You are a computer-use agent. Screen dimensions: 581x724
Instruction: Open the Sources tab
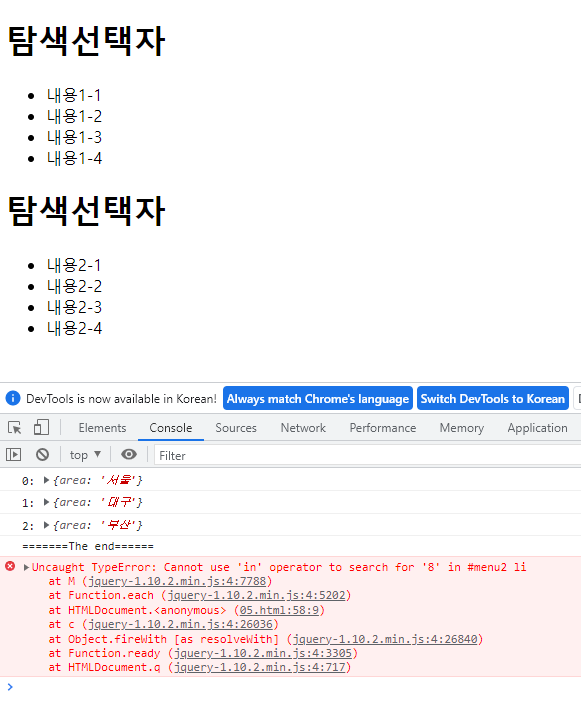tap(236, 428)
